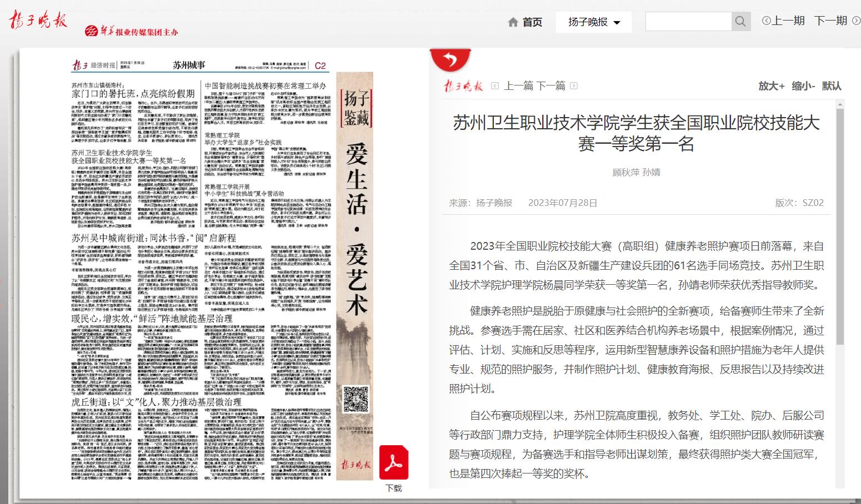Click the edition label 版次: SZ02
Screen dimensions: 861x504
click(799, 203)
